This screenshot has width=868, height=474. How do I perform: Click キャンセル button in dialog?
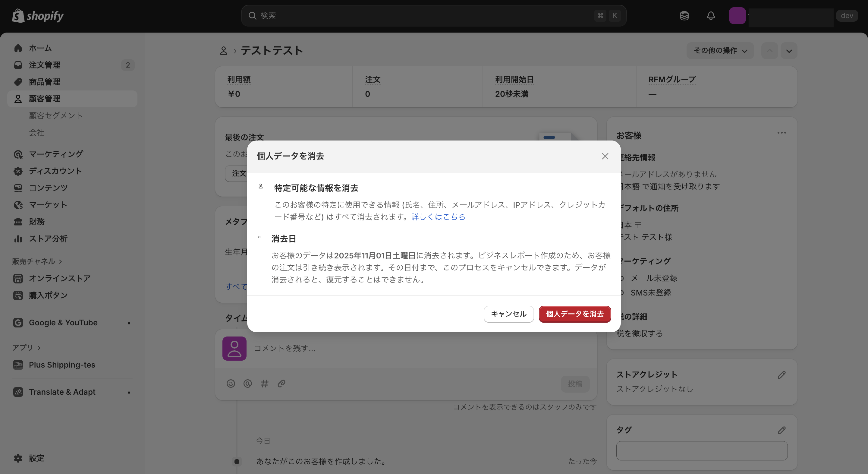click(x=508, y=314)
